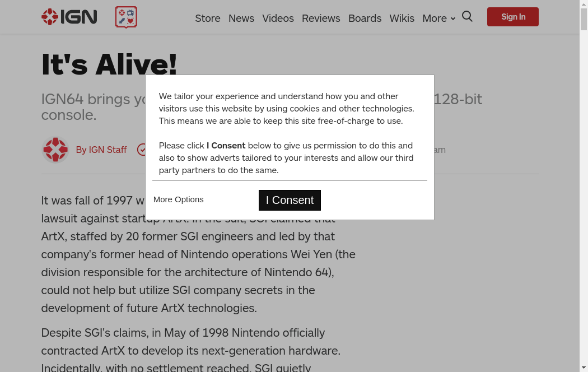Visit the Wikis section

click(x=402, y=18)
